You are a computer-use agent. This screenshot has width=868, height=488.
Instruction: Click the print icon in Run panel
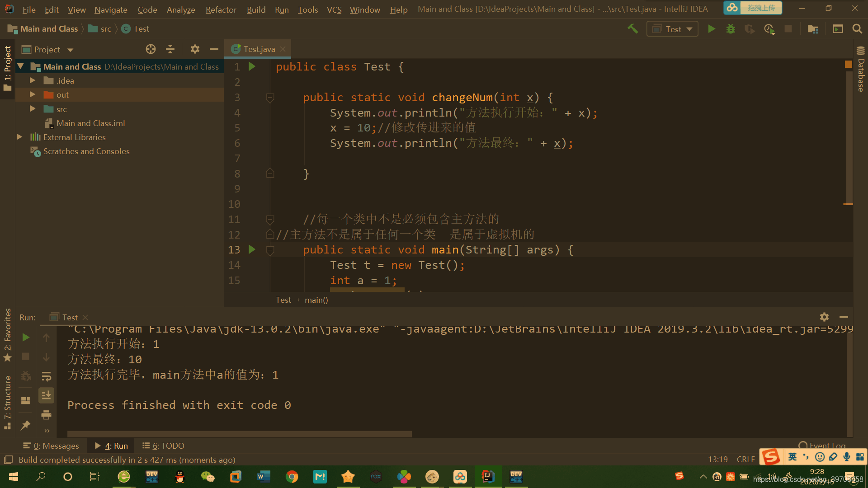pyautogui.click(x=46, y=415)
